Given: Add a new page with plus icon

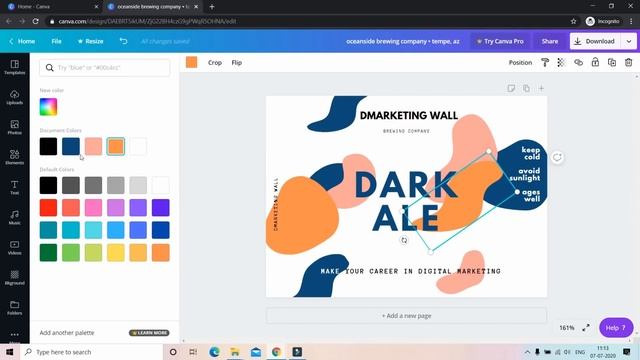Looking at the screenshot, I should coord(541,88).
